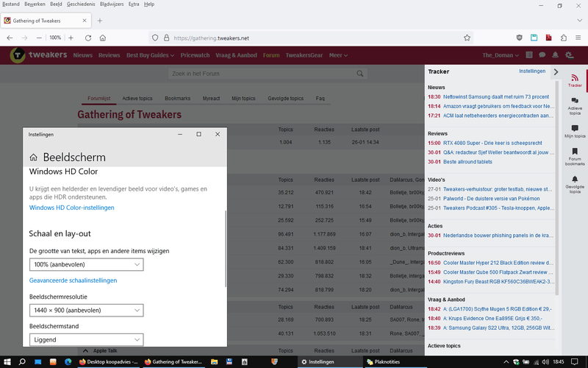Viewport: 588px width, 368px height.
Task: Open the Tweakers messages speech bubble
Action: pos(542,55)
